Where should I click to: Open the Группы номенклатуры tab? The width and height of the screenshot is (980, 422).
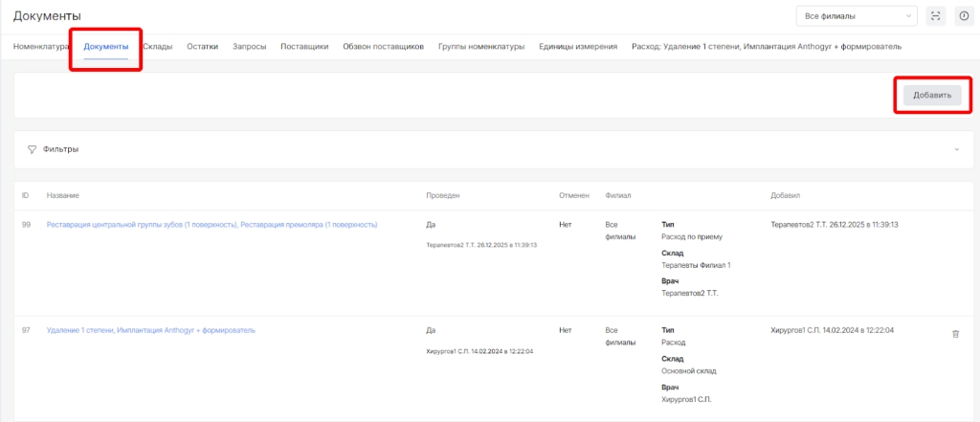click(481, 46)
